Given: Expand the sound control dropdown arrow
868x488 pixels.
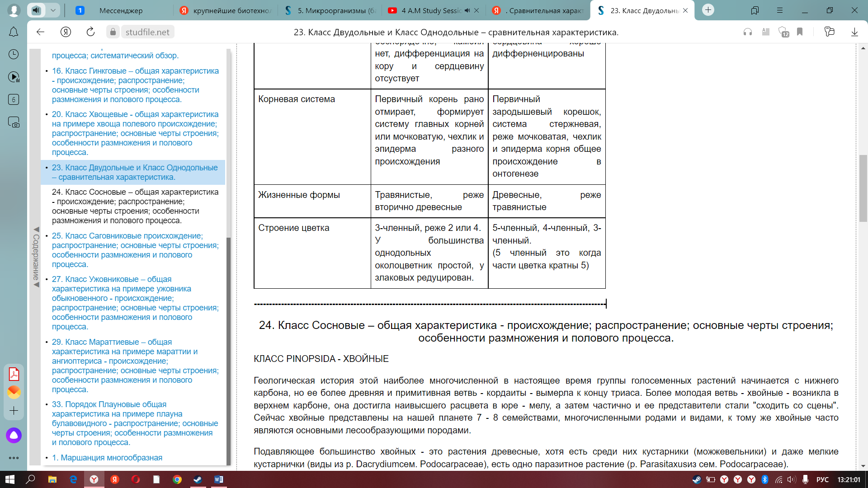Looking at the screenshot, I should tap(53, 10).
